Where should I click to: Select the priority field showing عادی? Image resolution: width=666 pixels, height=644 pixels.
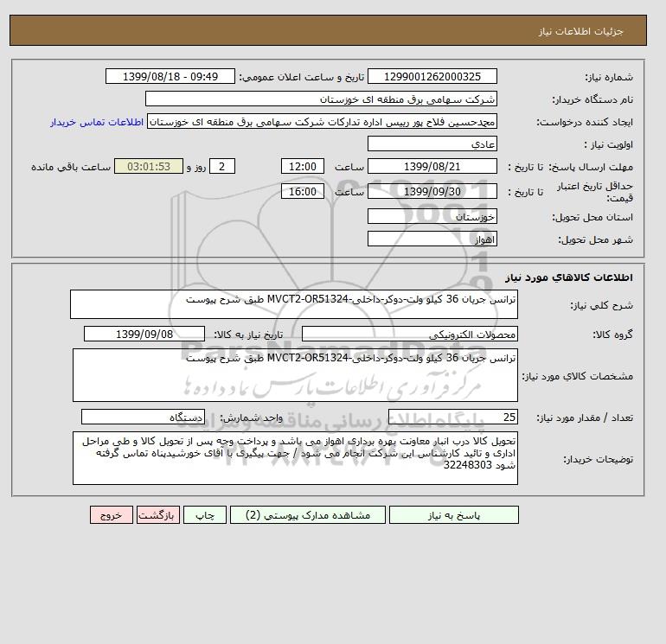pyautogui.click(x=432, y=143)
